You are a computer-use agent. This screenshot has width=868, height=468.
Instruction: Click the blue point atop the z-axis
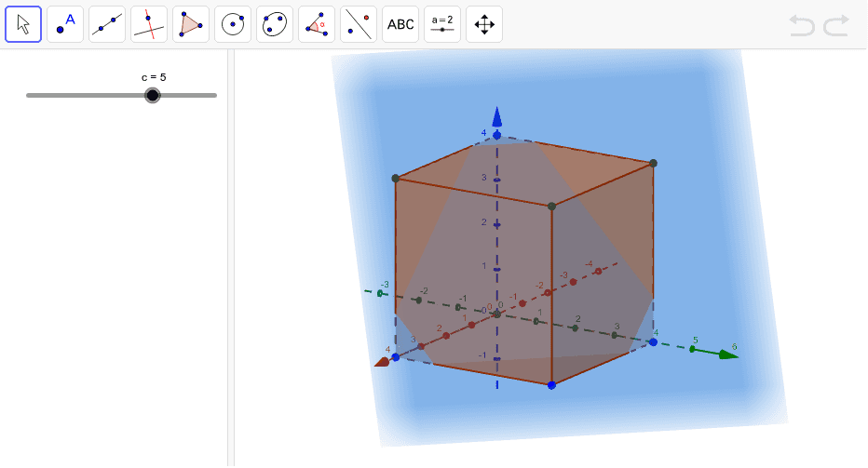[497, 136]
